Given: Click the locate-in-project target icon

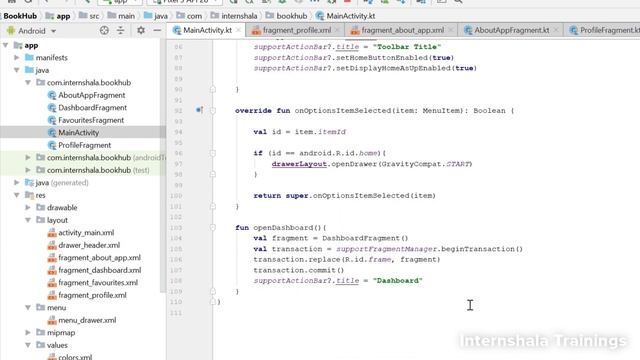Looking at the screenshot, I should 104,30.
